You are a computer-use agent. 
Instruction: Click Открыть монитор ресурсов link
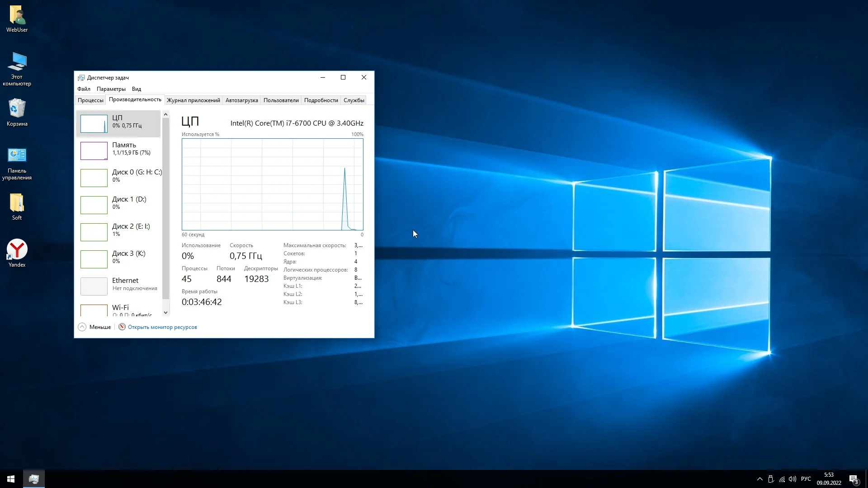[x=162, y=327]
